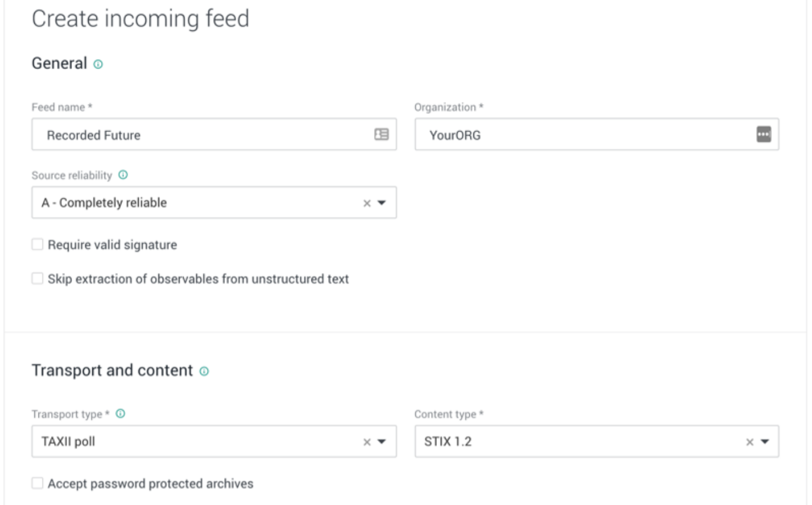Viewport: 812px width, 505px height.
Task: Open the Transport type dropdown arrow
Action: [382, 442]
